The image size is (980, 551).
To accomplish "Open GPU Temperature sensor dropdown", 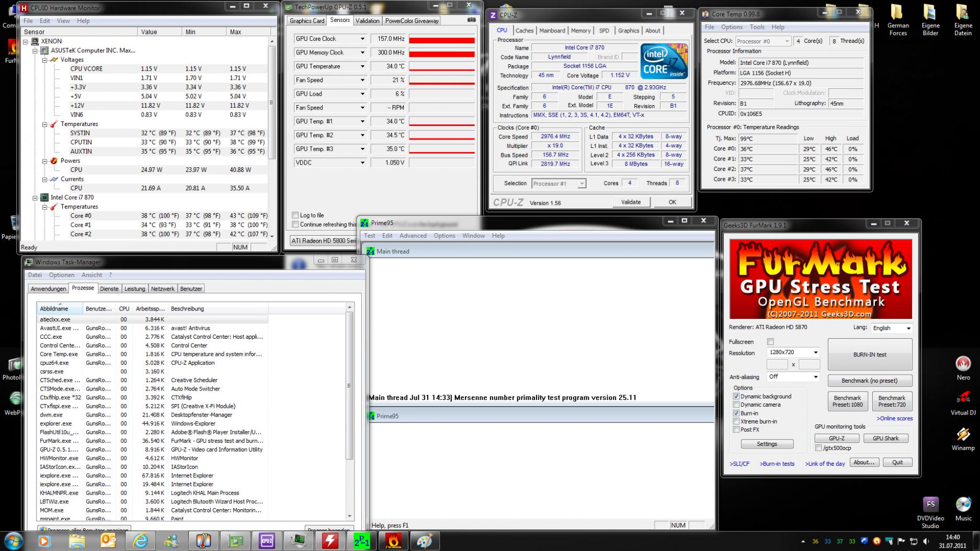I will coord(362,66).
